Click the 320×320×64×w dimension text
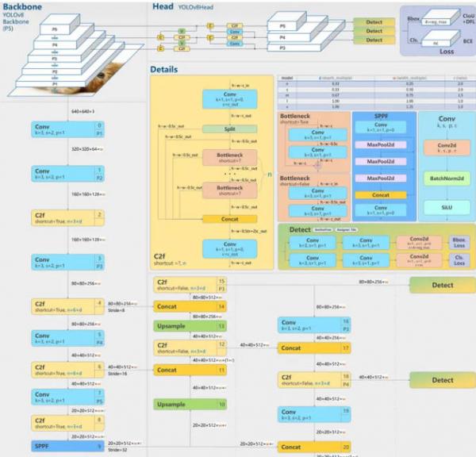 pos(87,149)
